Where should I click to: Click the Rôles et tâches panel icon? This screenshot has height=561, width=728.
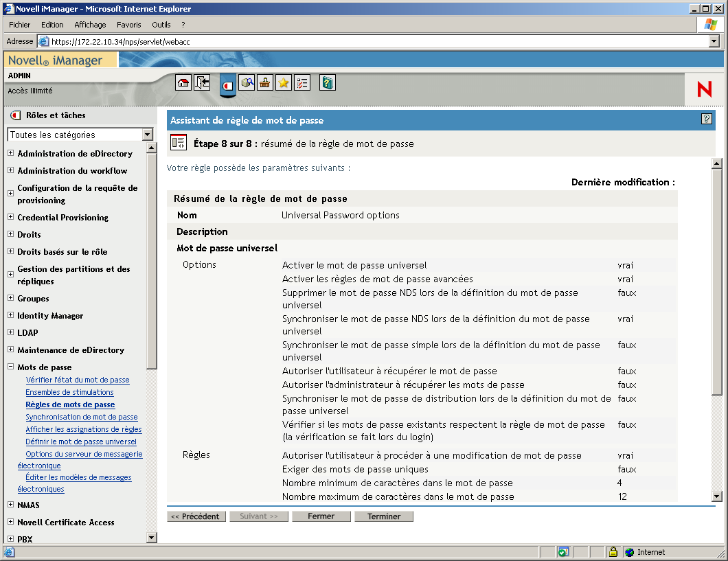pyautogui.click(x=15, y=115)
